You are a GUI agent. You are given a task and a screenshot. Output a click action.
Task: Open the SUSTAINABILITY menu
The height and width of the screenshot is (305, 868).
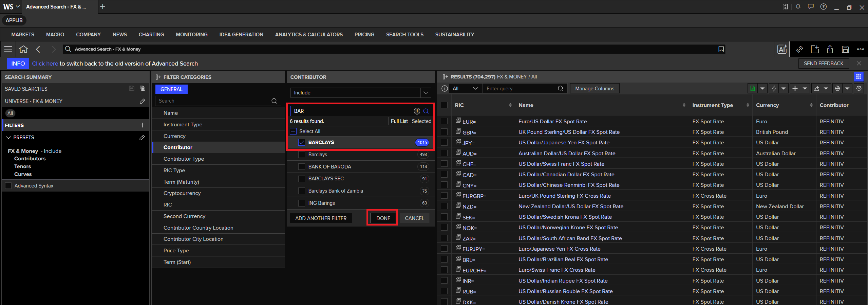pyautogui.click(x=455, y=35)
